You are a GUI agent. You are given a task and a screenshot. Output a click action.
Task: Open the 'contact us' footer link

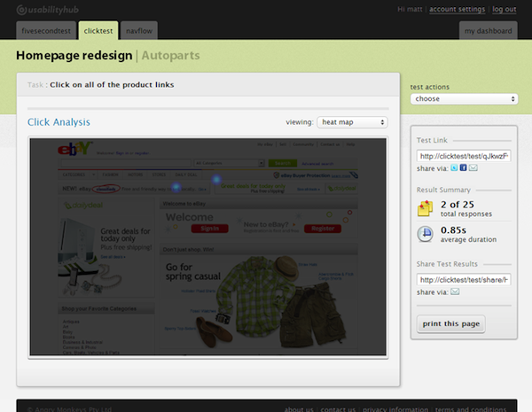click(x=338, y=409)
